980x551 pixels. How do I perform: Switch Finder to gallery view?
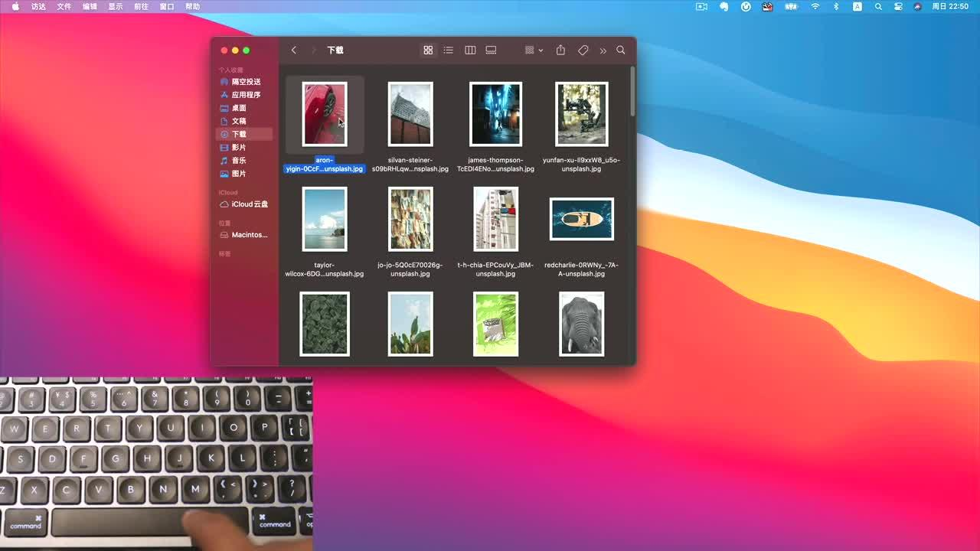(491, 50)
